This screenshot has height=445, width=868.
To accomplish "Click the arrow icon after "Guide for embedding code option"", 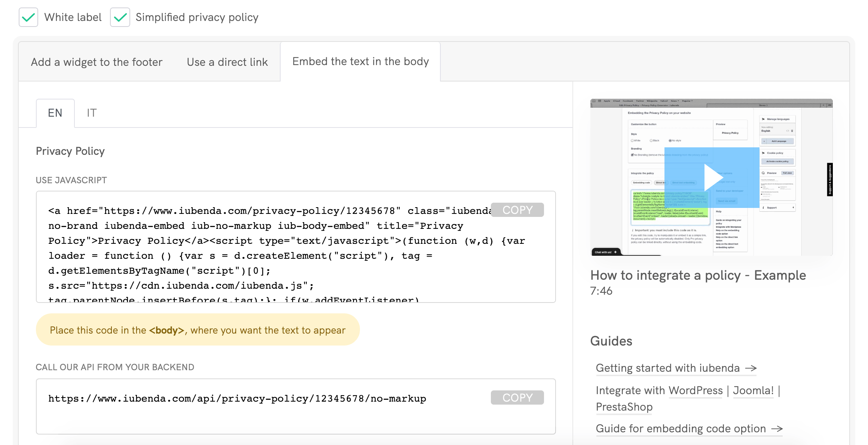I will tap(778, 429).
